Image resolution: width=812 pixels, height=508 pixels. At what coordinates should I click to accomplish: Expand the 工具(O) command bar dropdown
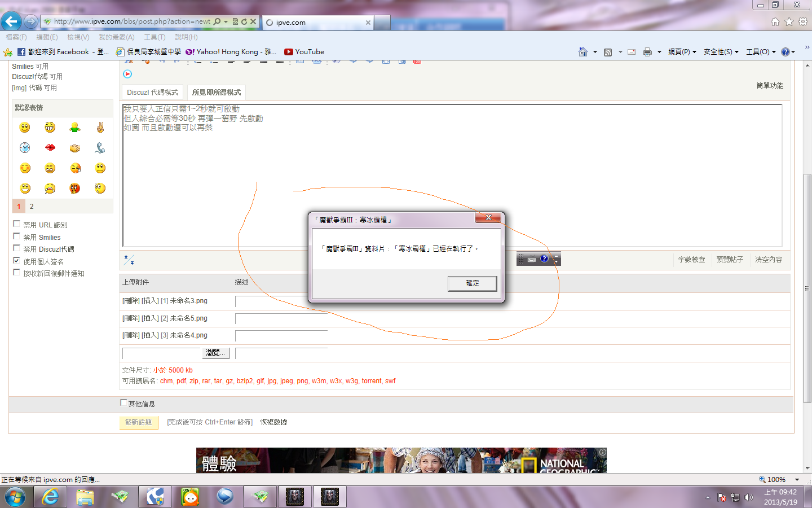click(x=761, y=52)
